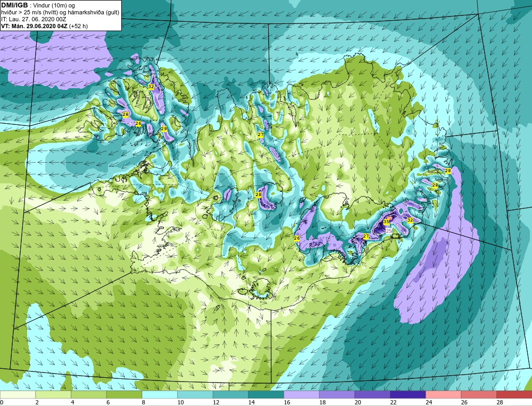The width and height of the screenshot is (532, 406).
Task: Pick the red legend swatch above 28 m/s
Action: pos(514,394)
